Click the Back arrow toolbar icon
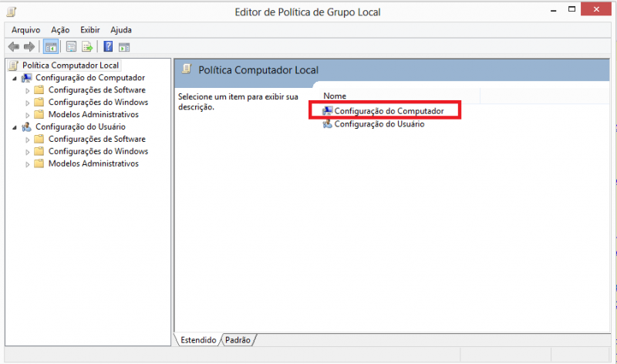 (x=13, y=46)
